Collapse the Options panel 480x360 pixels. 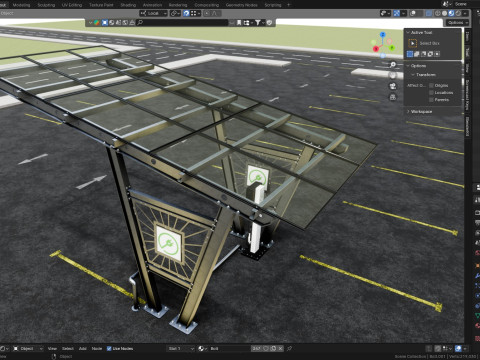(x=408, y=66)
